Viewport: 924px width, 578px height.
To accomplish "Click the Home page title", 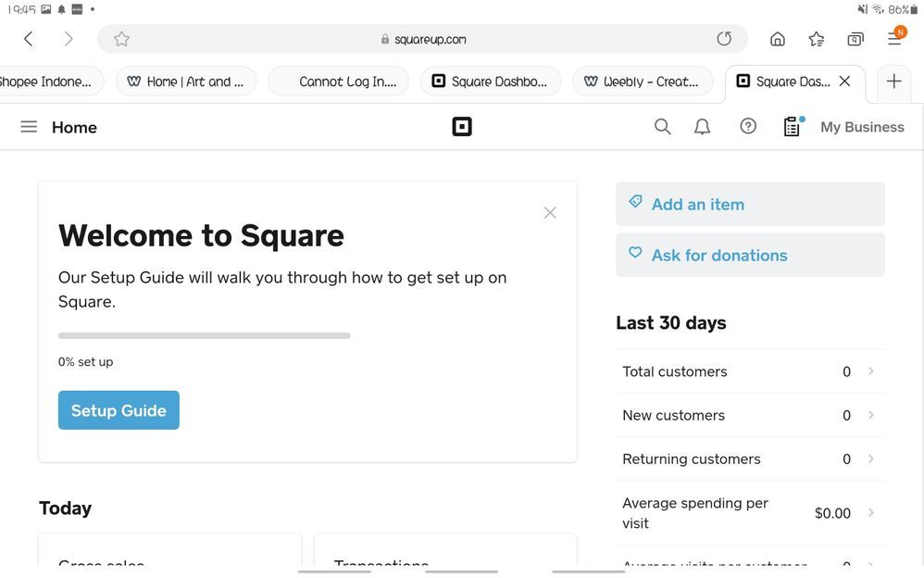I will tap(74, 128).
